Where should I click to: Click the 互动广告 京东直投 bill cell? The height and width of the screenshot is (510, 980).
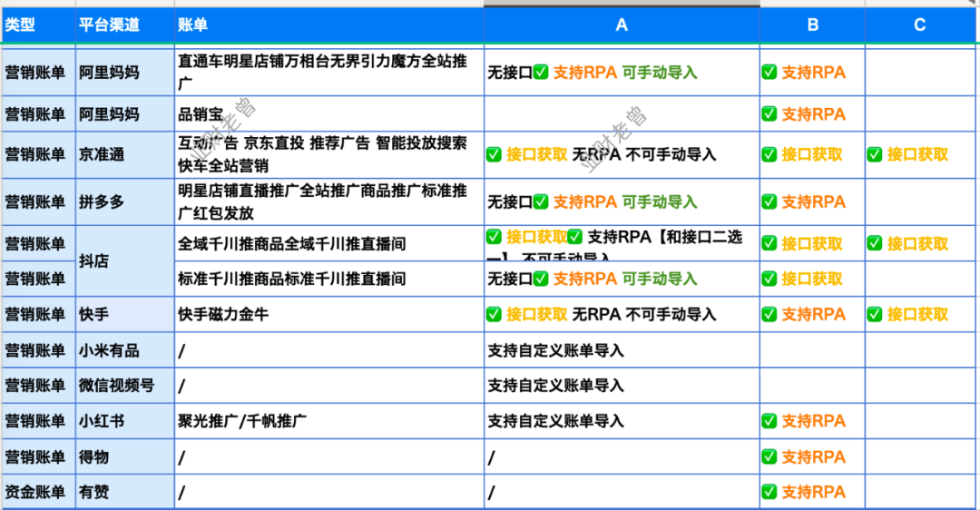pos(329,154)
